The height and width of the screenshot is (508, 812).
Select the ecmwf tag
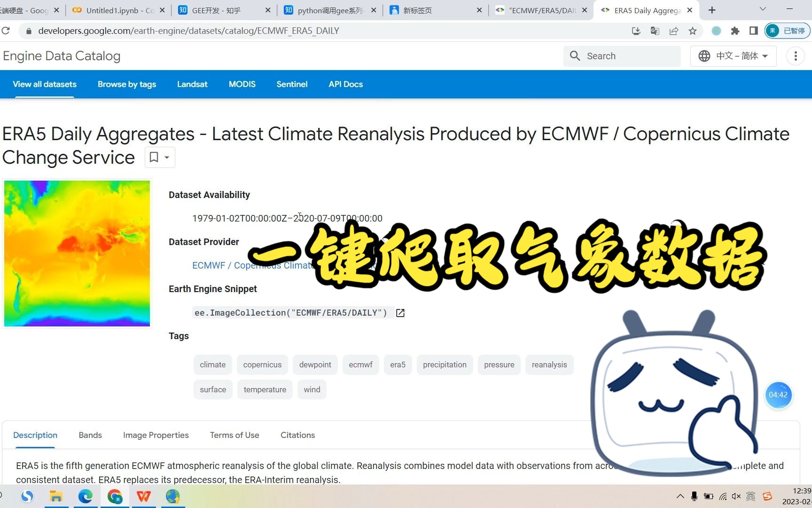click(x=361, y=365)
